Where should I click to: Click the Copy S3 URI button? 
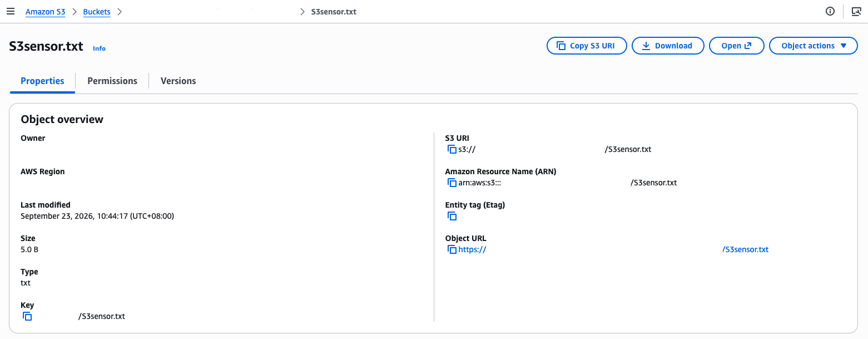(587, 46)
